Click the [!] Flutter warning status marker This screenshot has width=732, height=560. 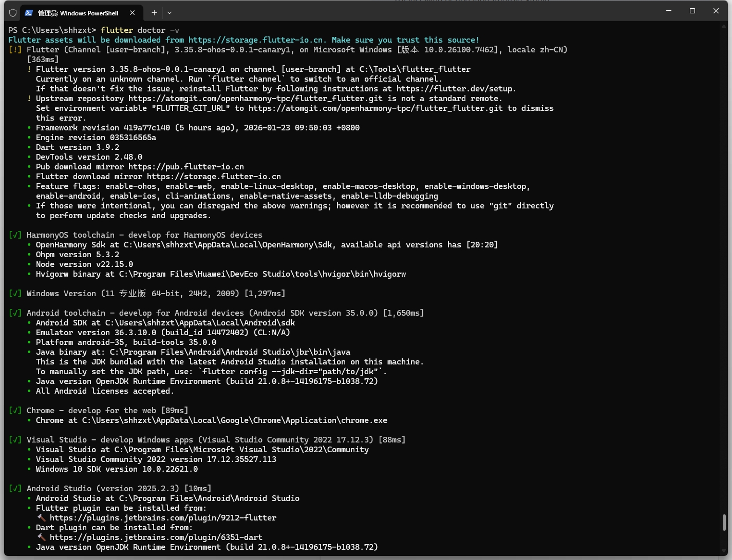point(15,50)
